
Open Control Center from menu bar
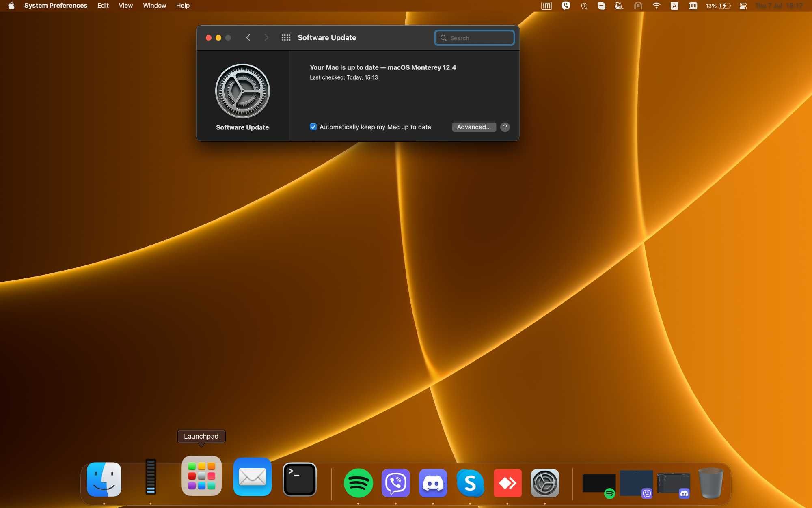(x=743, y=6)
